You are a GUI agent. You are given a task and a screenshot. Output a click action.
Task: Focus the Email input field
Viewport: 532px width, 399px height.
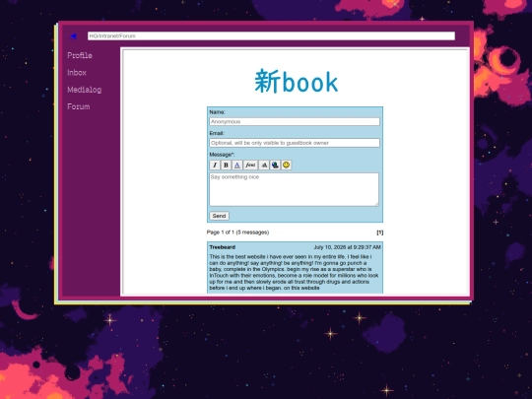tap(295, 143)
